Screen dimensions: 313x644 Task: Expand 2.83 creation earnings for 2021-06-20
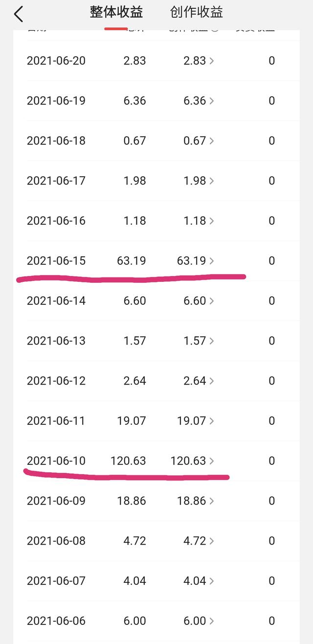click(x=211, y=61)
